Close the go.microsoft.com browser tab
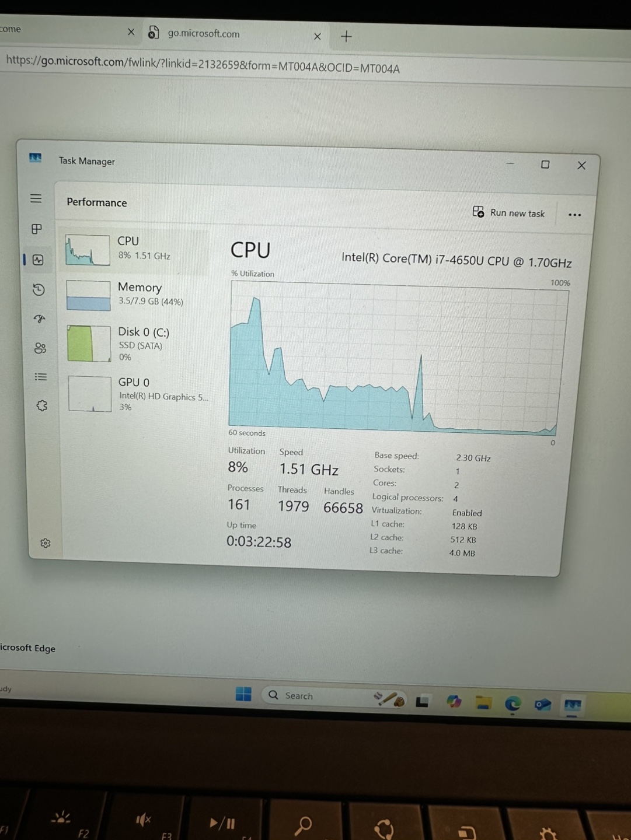Viewport: 631px width, 840px height. coord(317,36)
